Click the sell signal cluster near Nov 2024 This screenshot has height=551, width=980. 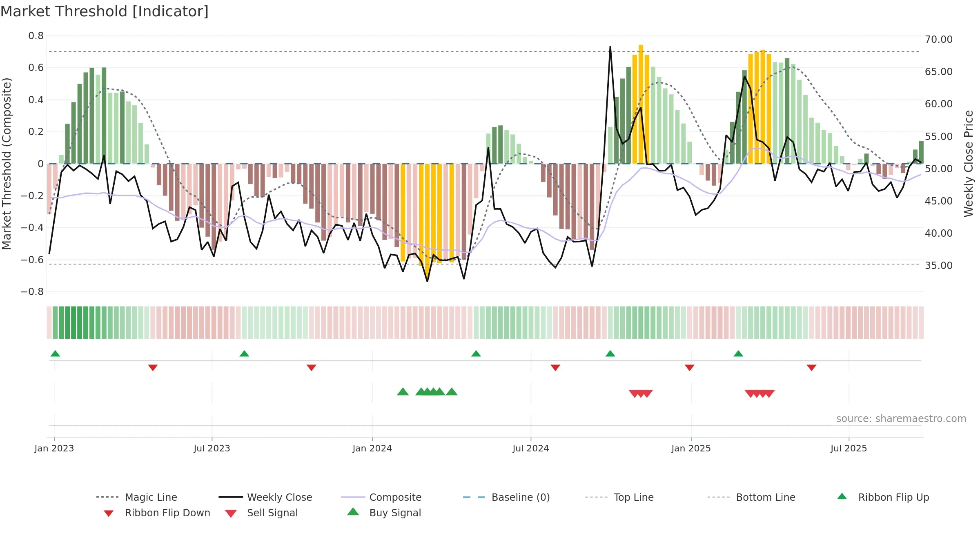click(641, 394)
